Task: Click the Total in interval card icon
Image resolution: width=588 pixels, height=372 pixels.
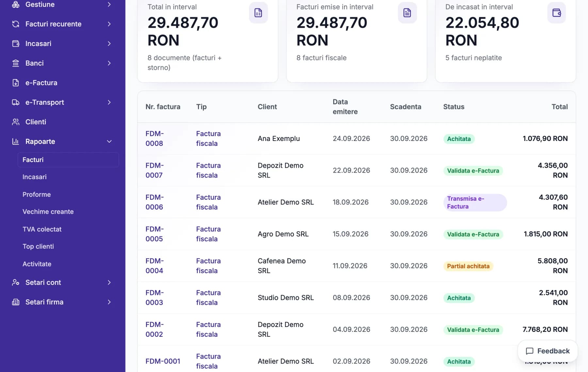Action: (x=258, y=13)
